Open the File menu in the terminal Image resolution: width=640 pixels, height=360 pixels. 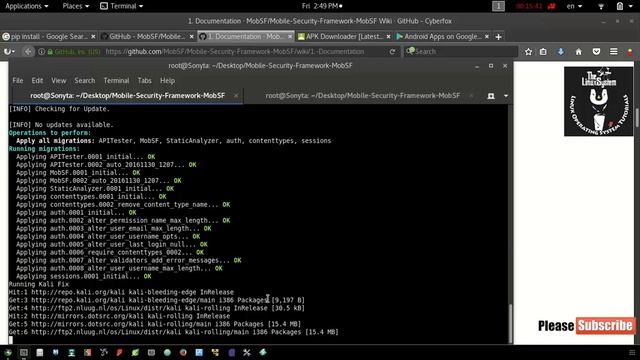pyautogui.click(x=18, y=80)
